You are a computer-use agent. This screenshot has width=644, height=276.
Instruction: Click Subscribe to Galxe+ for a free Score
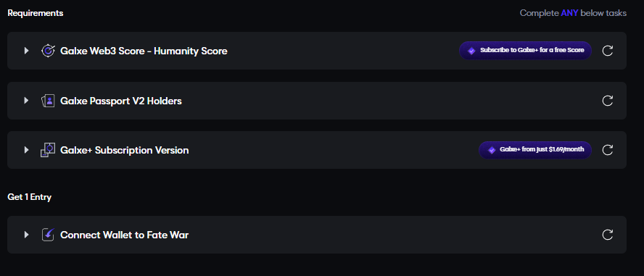[x=525, y=51]
